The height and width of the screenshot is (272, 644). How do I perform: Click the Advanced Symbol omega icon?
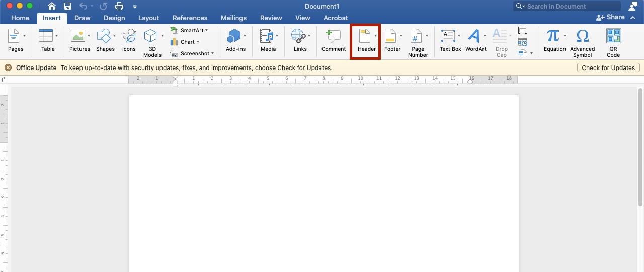pyautogui.click(x=582, y=36)
